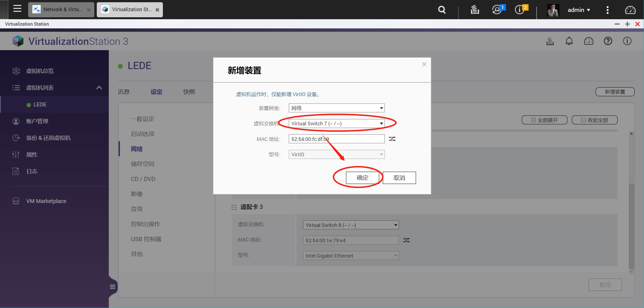The height and width of the screenshot is (308, 644).
Task: Collapse 适配卡 3 section
Action: pos(234,207)
